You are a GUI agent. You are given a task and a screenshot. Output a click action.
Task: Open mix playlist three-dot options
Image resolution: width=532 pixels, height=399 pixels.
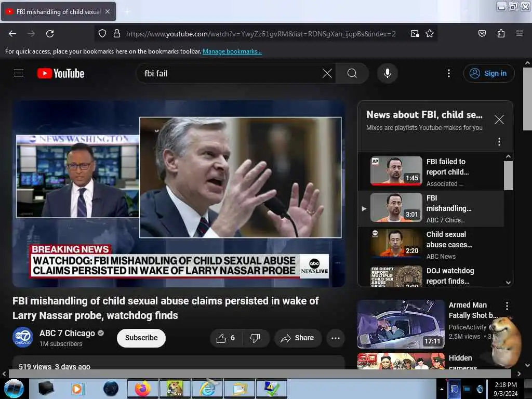pyautogui.click(x=499, y=141)
